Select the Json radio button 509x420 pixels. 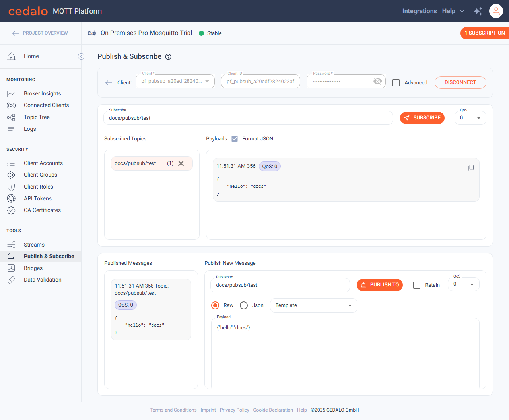(244, 305)
